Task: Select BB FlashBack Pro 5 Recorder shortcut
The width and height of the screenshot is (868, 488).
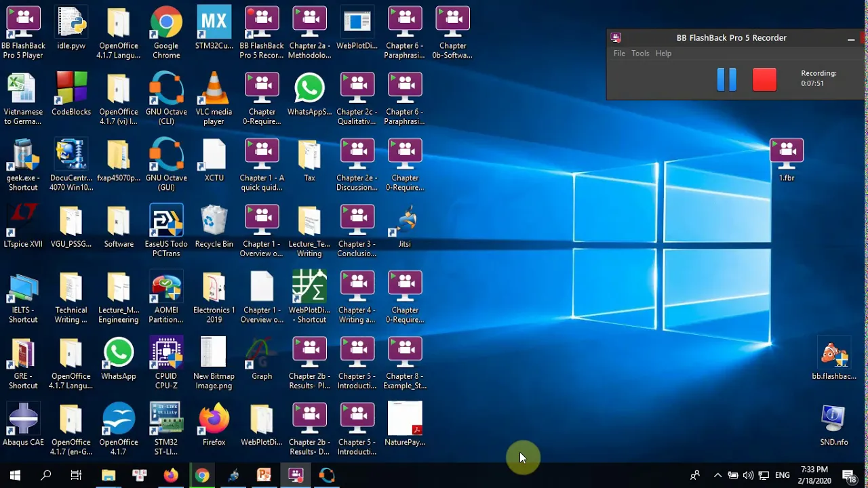Action: 262,33
